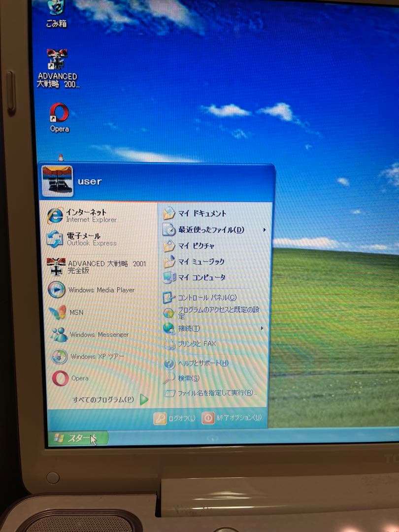The width and height of the screenshot is (399, 532).
Task: Click the ファイル名を指定して実行 icon
Action: pyautogui.click(x=169, y=393)
